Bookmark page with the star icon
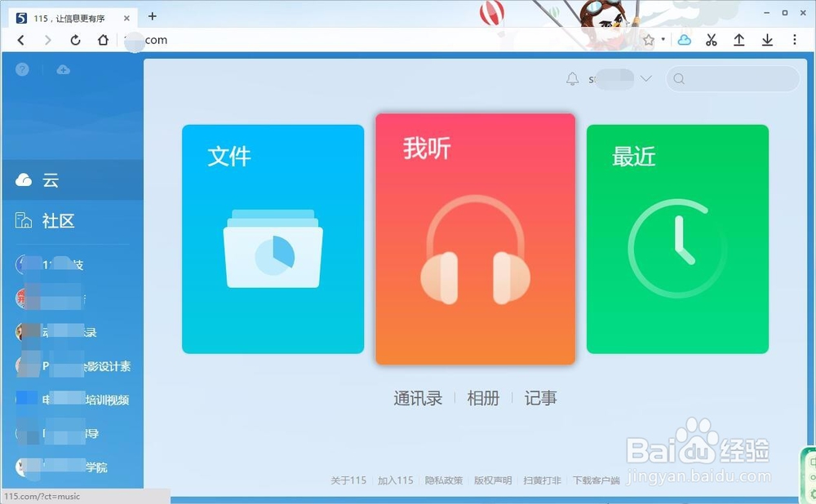 click(649, 40)
